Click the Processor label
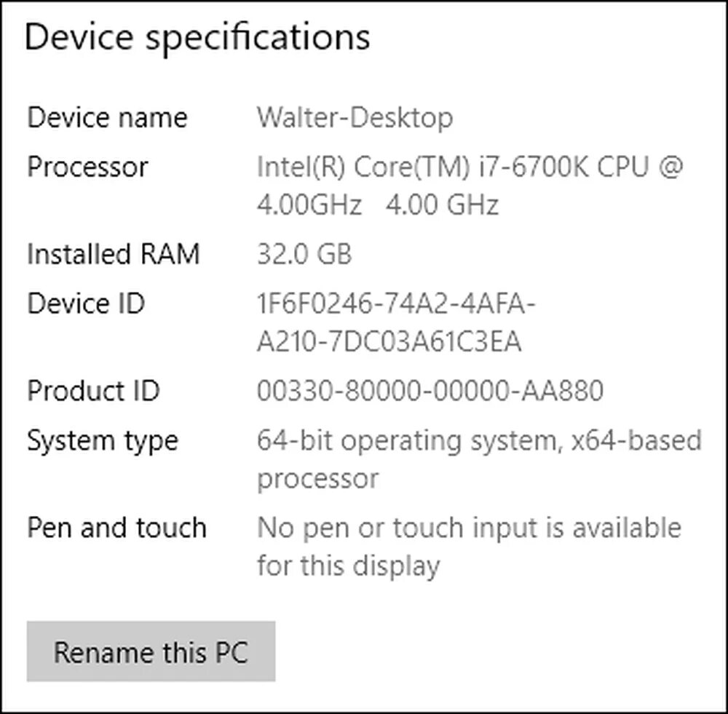 coord(87,167)
